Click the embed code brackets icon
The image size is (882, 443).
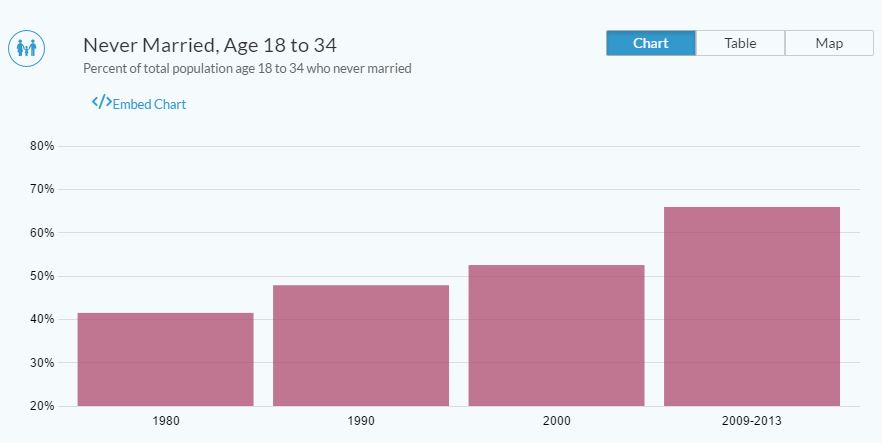pyautogui.click(x=101, y=102)
